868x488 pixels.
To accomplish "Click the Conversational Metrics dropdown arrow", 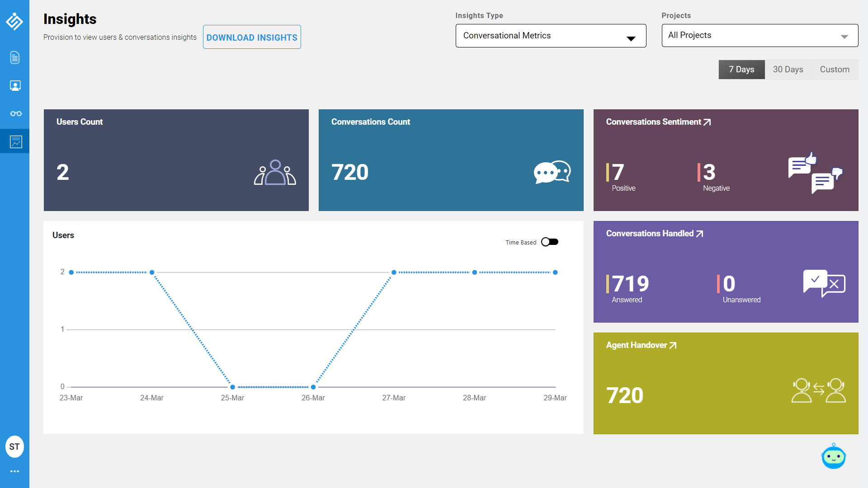I will 631,38.
